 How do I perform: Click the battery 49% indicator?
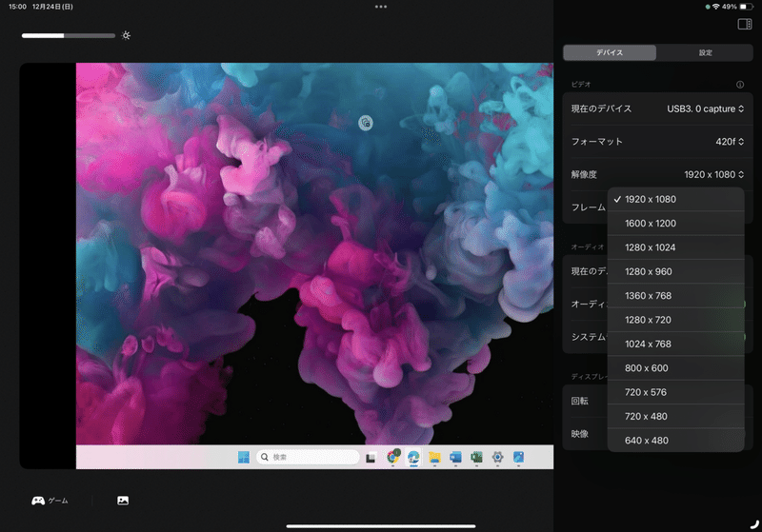tap(737, 7)
